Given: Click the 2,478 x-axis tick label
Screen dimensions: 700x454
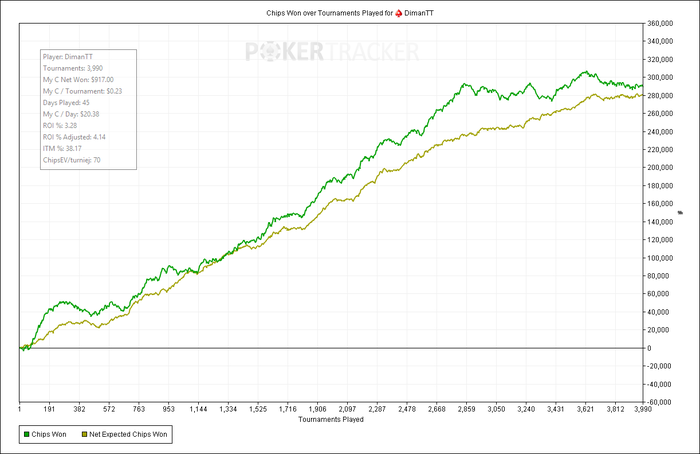Looking at the screenshot, I should coord(407,409).
